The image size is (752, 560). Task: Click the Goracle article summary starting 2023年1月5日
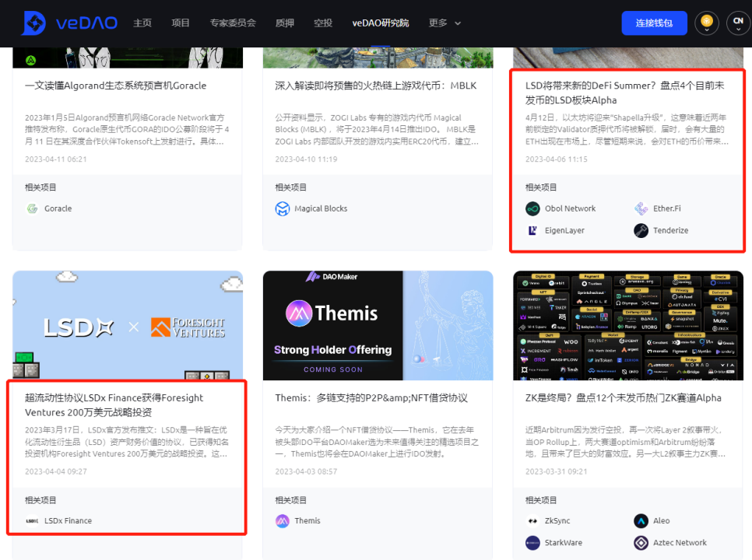point(127,129)
